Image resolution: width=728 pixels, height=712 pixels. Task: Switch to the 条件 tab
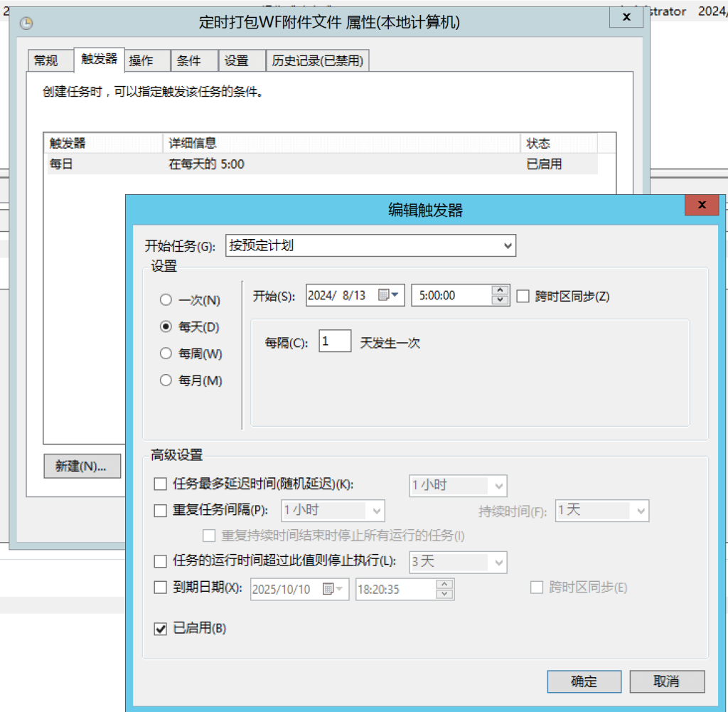195,60
